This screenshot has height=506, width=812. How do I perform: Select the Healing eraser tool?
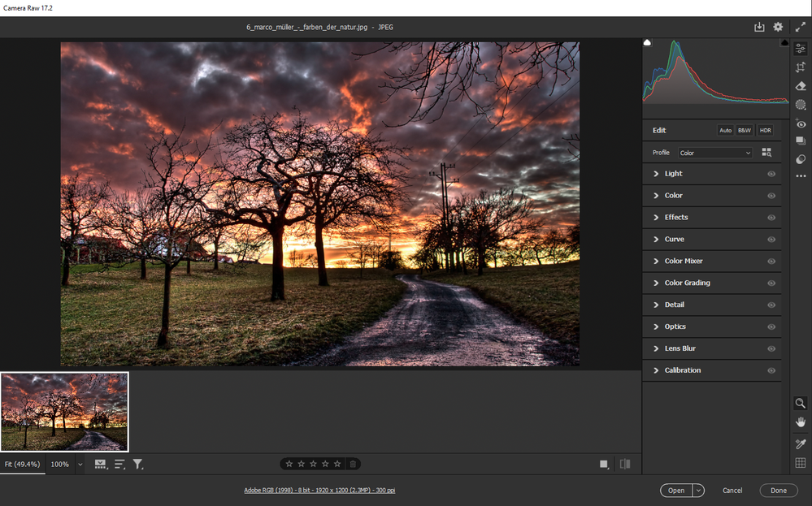[801, 86]
